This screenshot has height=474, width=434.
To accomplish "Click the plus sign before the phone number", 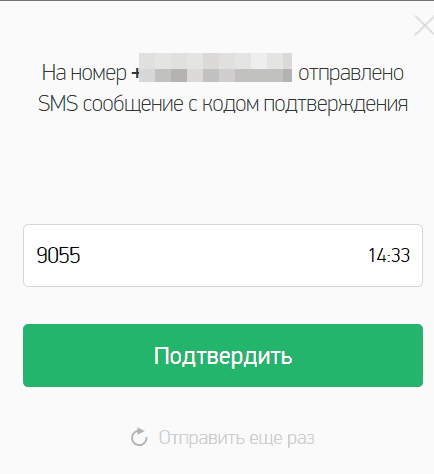I will [x=135, y=73].
